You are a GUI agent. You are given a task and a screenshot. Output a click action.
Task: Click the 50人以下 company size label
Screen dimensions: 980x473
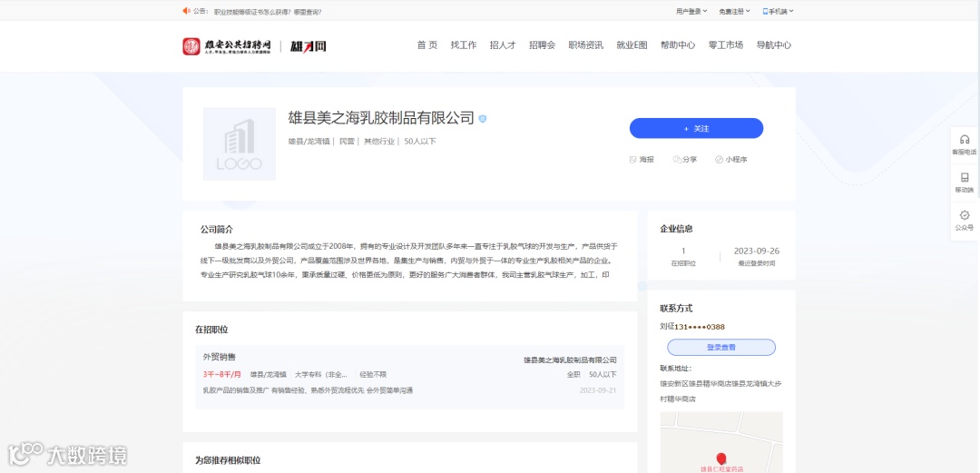[420, 142]
